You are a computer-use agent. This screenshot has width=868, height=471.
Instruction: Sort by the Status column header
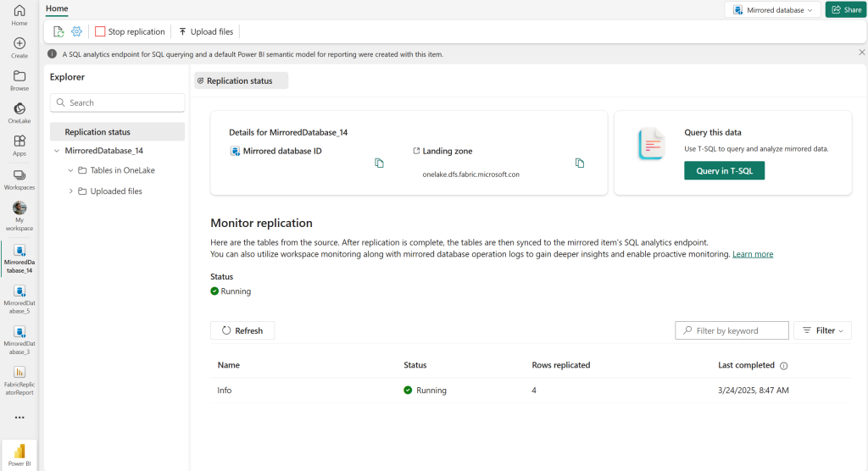(x=415, y=365)
